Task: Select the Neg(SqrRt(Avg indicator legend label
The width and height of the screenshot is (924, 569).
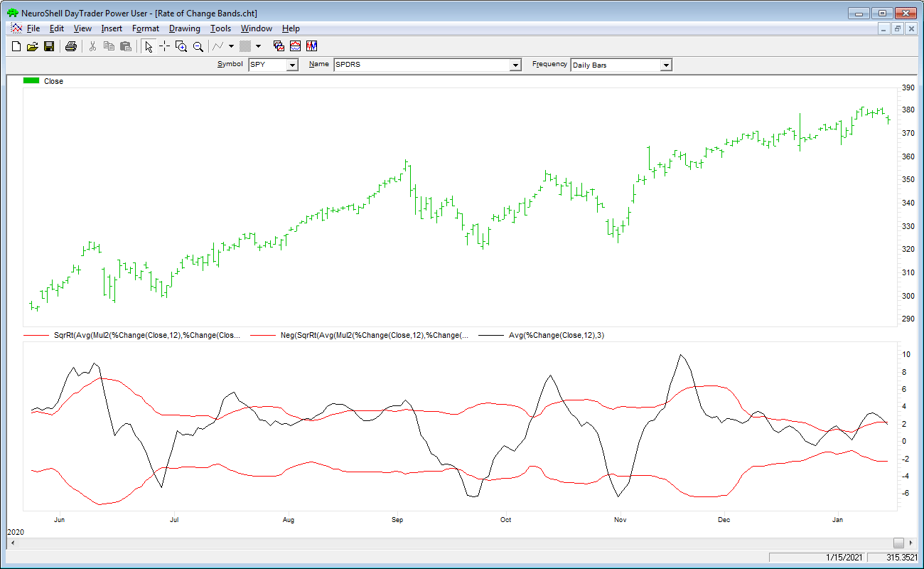Action: click(x=375, y=335)
